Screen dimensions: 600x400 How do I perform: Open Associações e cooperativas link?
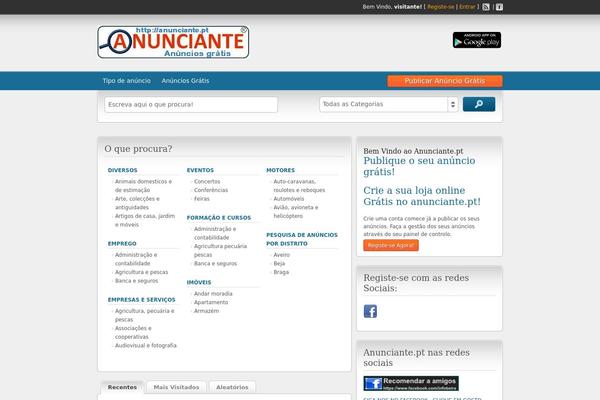133,333
